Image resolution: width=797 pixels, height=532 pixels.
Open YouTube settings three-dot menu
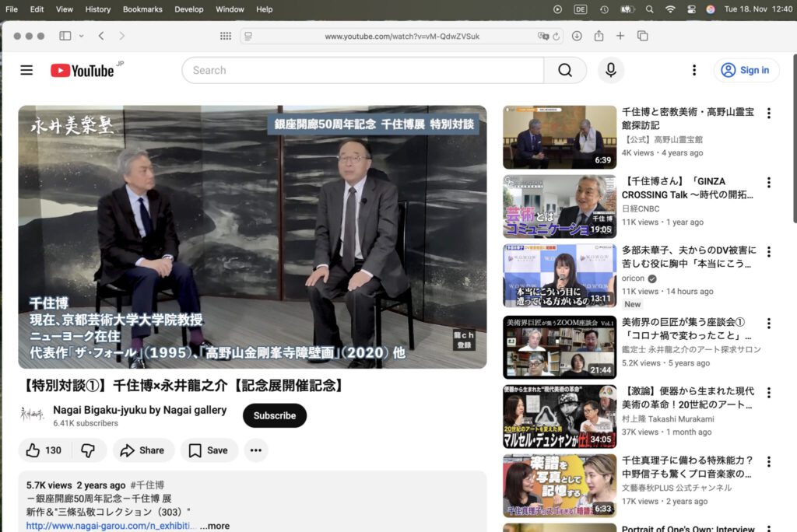pos(694,70)
